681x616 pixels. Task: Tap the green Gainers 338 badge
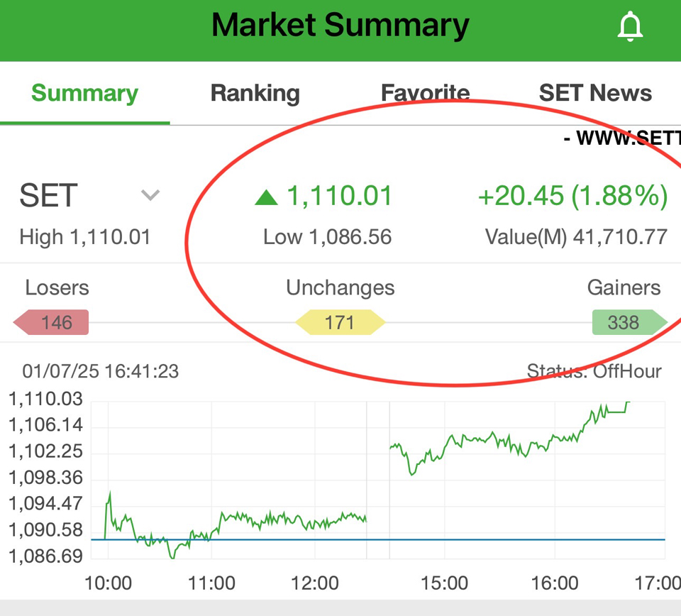630,322
